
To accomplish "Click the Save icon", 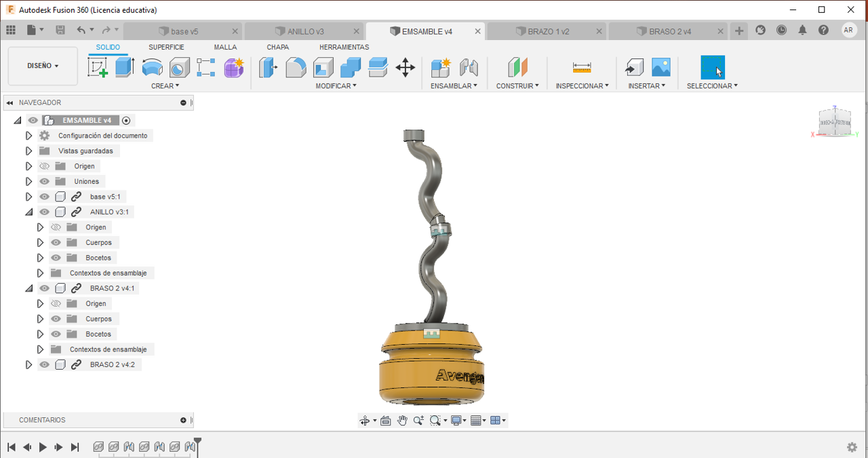I will 60,30.
